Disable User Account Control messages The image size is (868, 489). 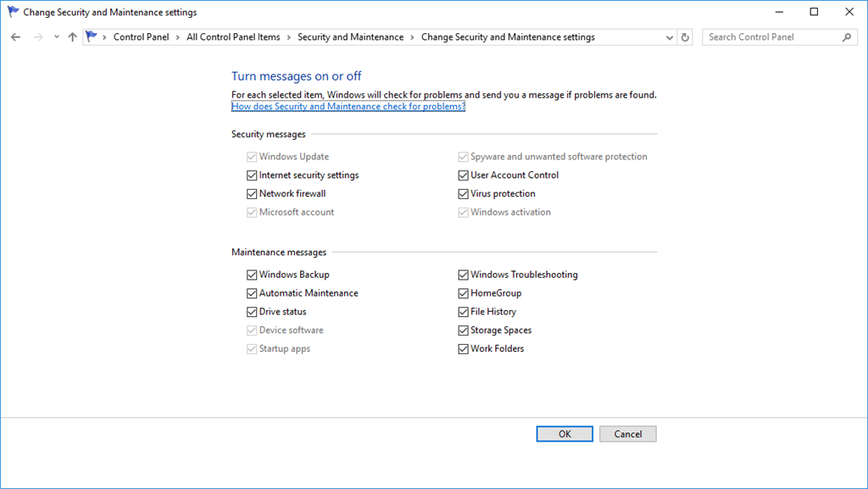pyautogui.click(x=463, y=175)
